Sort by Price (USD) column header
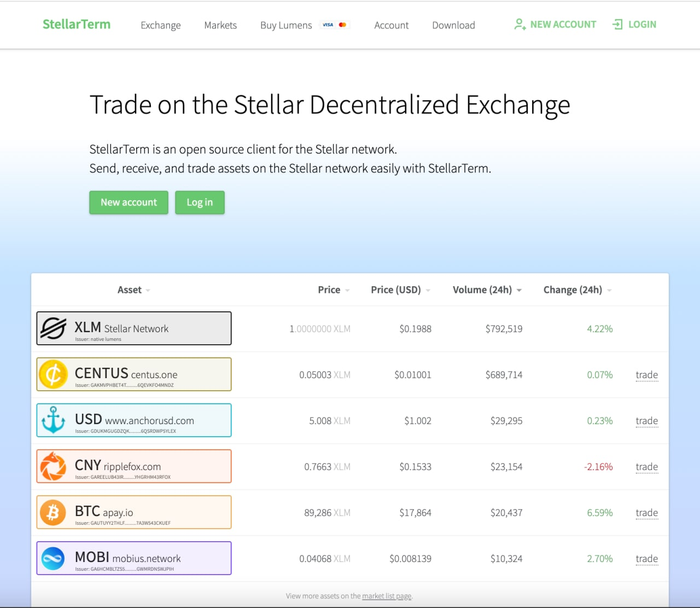The image size is (700, 608). pos(396,290)
